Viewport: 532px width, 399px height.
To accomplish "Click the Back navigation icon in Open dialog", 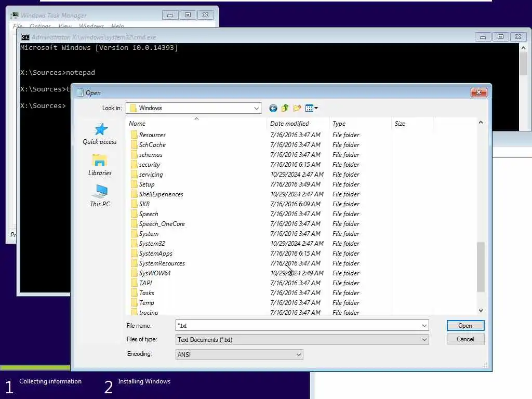I will (273, 108).
